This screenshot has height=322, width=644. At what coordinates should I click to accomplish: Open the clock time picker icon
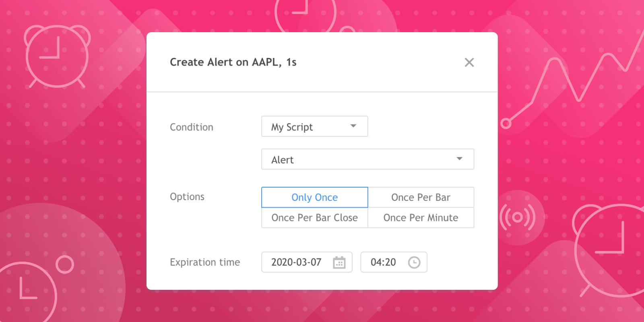click(414, 262)
